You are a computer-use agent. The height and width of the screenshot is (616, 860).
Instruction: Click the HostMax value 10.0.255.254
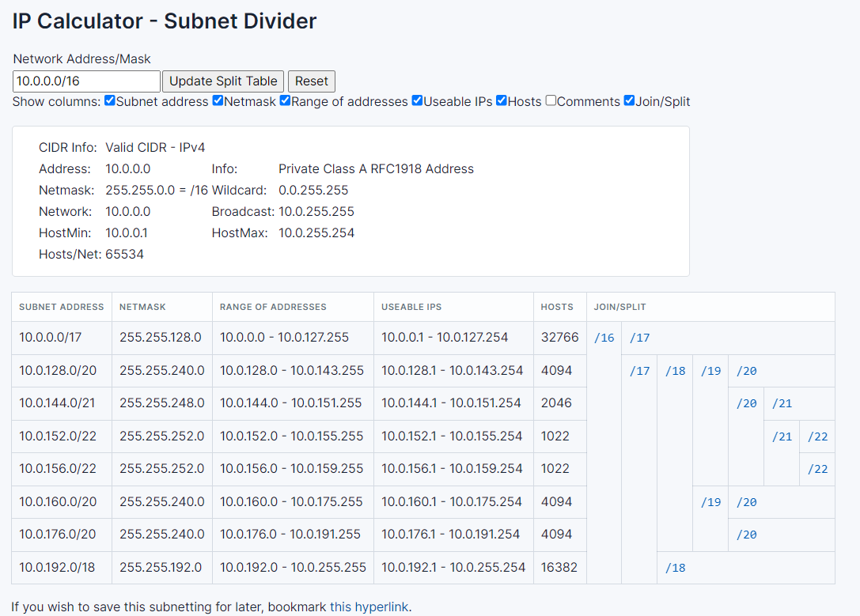point(316,233)
